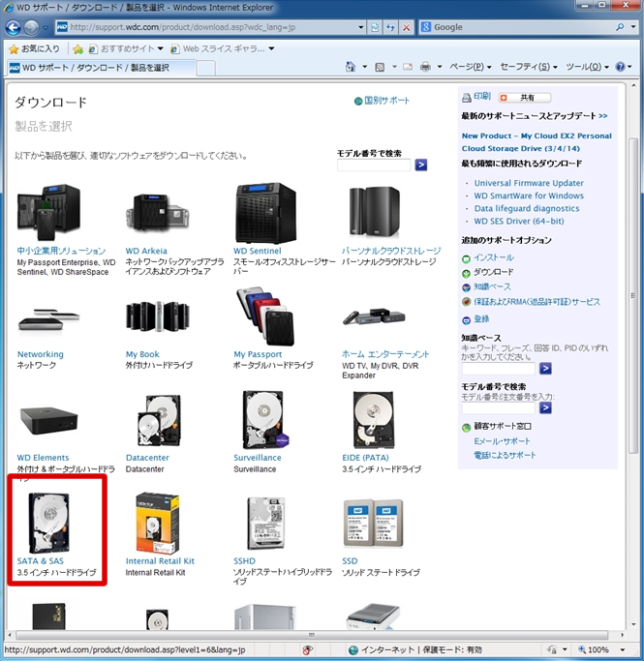The image size is (644, 661).
Task: Click the Google search magnifier icon
Action: click(620, 27)
